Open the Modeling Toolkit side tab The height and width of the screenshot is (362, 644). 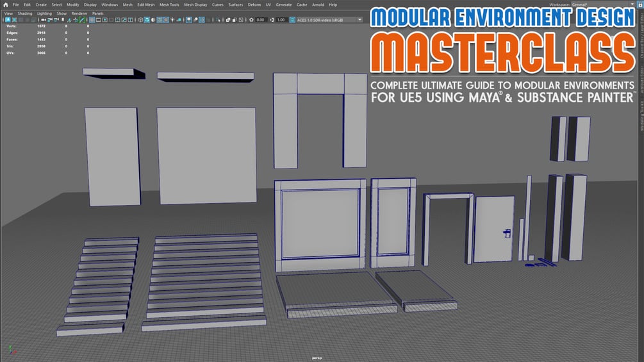coord(641,116)
